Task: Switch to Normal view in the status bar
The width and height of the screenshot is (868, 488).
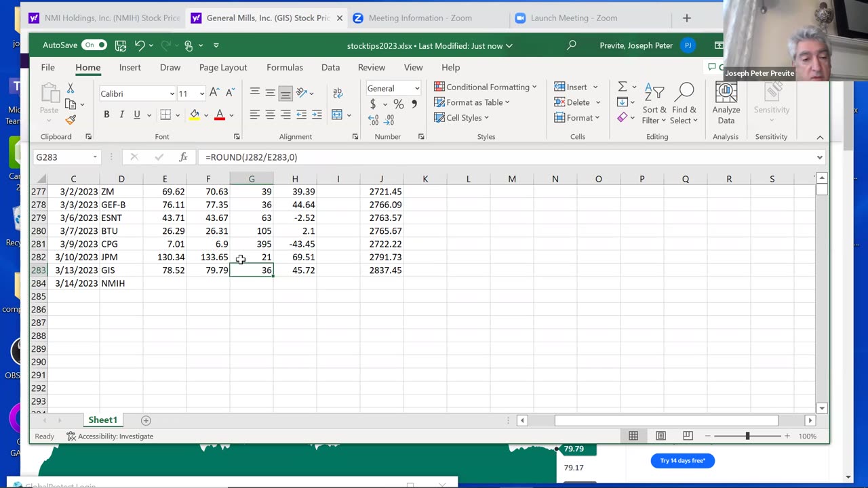Action: click(633, 436)
